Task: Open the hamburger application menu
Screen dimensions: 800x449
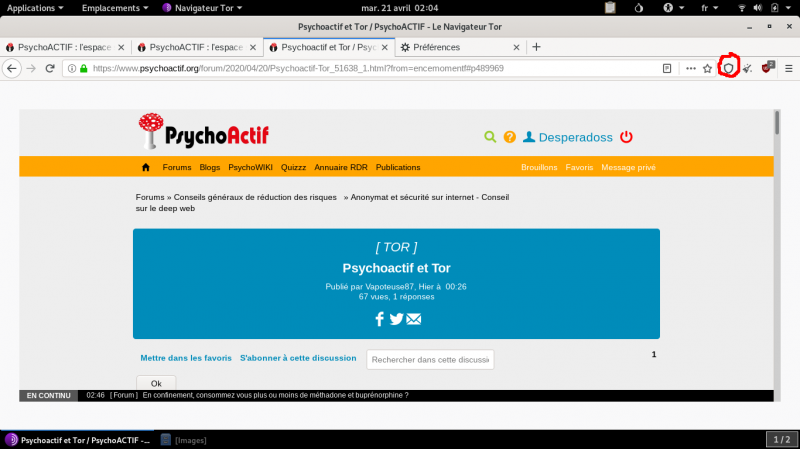Action: (x=788, y=68)
